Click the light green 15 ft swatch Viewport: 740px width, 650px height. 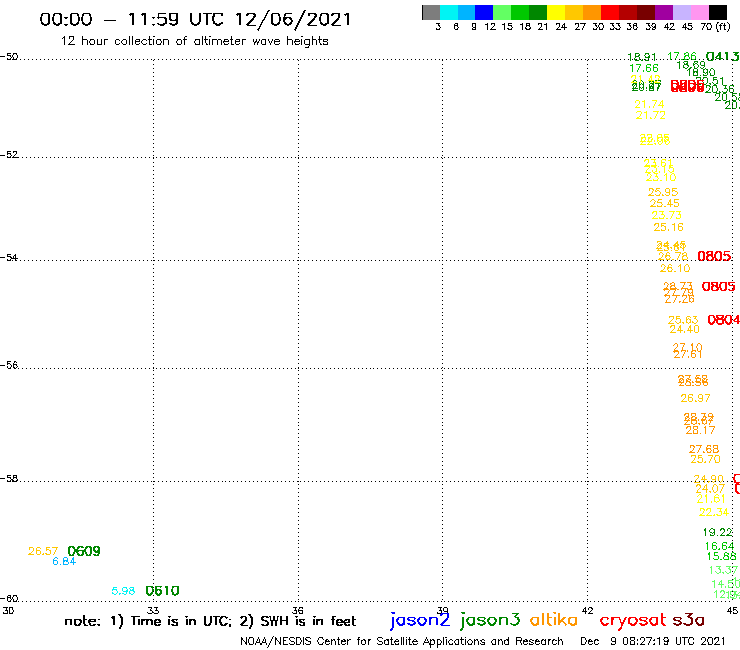coord(502,12)
